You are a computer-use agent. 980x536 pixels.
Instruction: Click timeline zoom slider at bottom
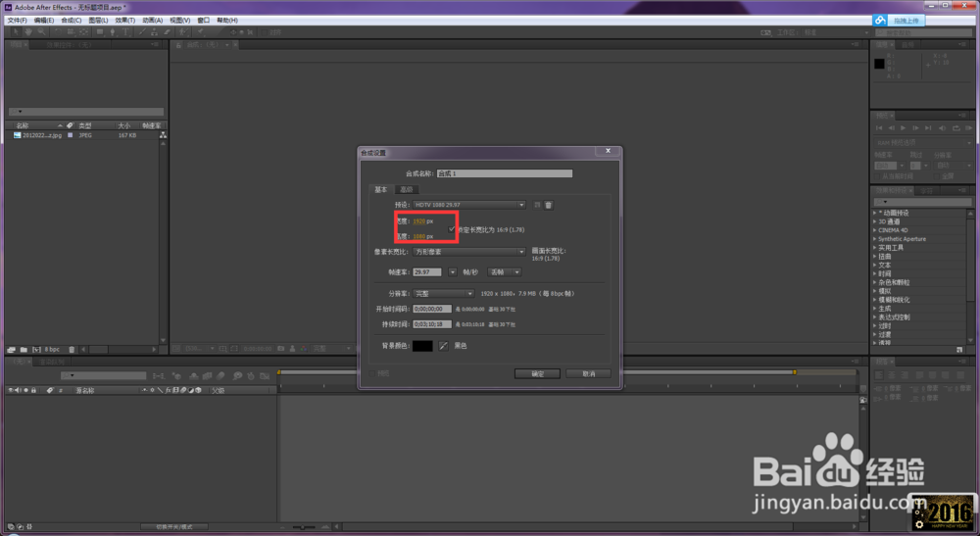pos(305,527)
